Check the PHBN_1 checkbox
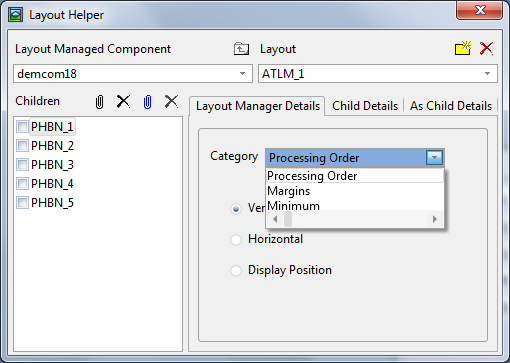510x363 pixels. point(22,127)
